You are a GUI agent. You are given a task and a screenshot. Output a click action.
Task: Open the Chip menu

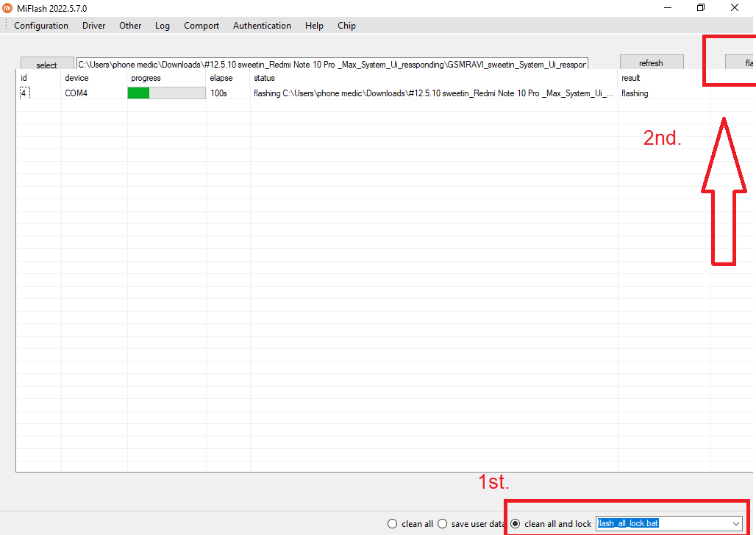(346, 26)
